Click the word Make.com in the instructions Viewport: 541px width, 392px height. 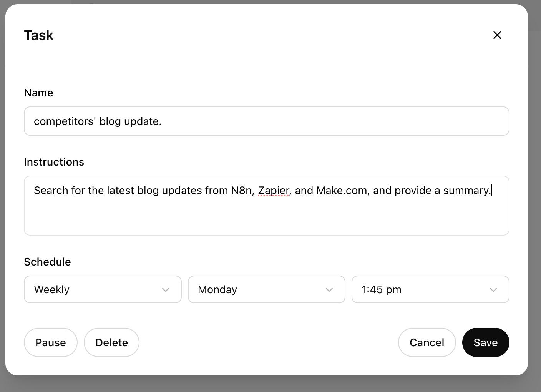click(x=341, y=191)
